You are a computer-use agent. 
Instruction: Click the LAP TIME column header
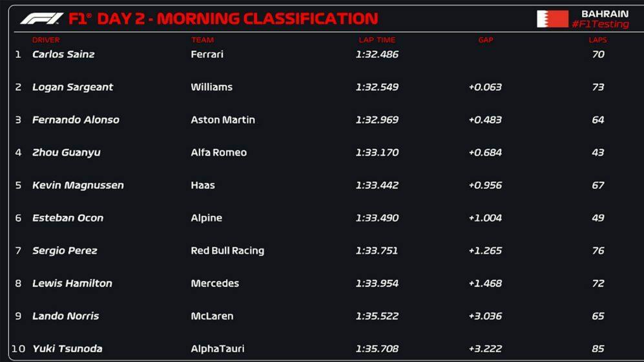pyautogui.click(x=377, y=40)
